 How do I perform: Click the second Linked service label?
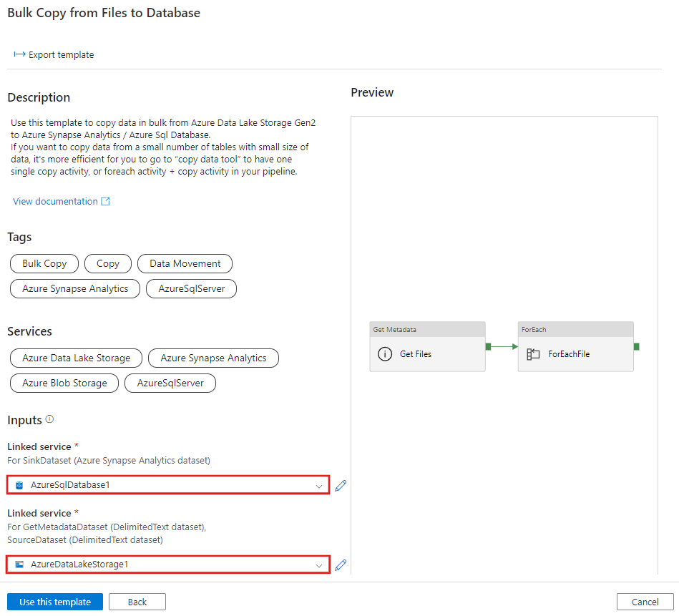click(39, 513)
